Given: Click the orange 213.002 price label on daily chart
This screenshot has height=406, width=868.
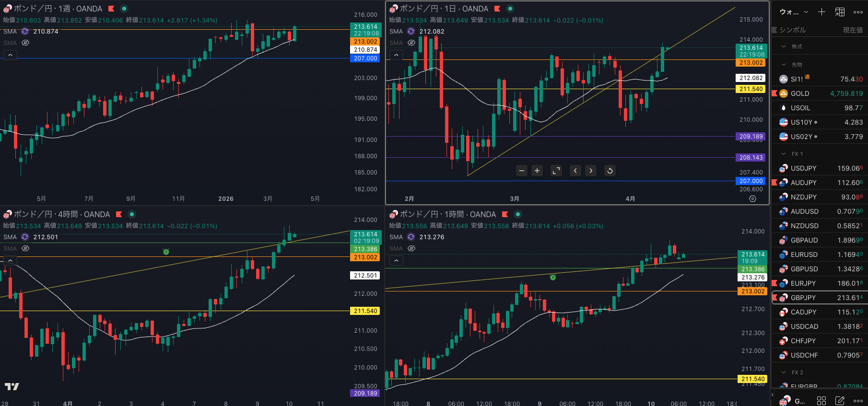Looking at the screenshot, I should pyautogui.click(x=751, y=63).
